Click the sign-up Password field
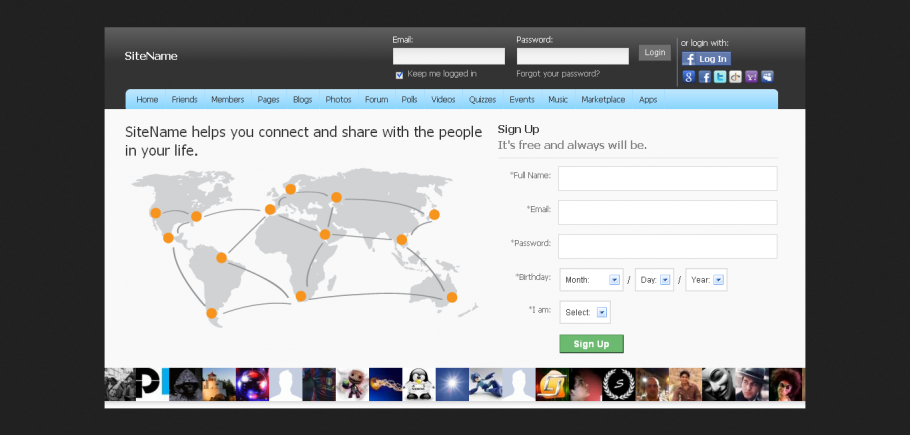910x435 pixels. [x=667, y=246]
